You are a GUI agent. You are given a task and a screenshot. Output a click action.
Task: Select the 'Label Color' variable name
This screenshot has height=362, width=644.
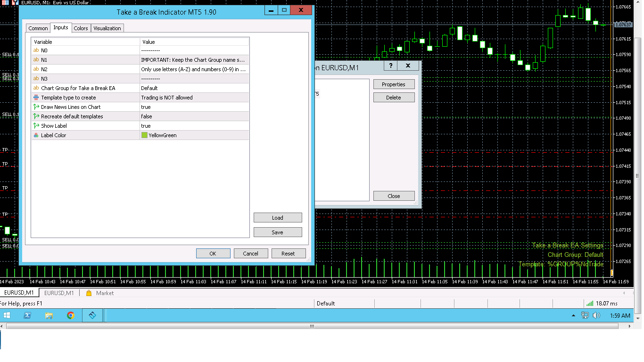(54, 135)
